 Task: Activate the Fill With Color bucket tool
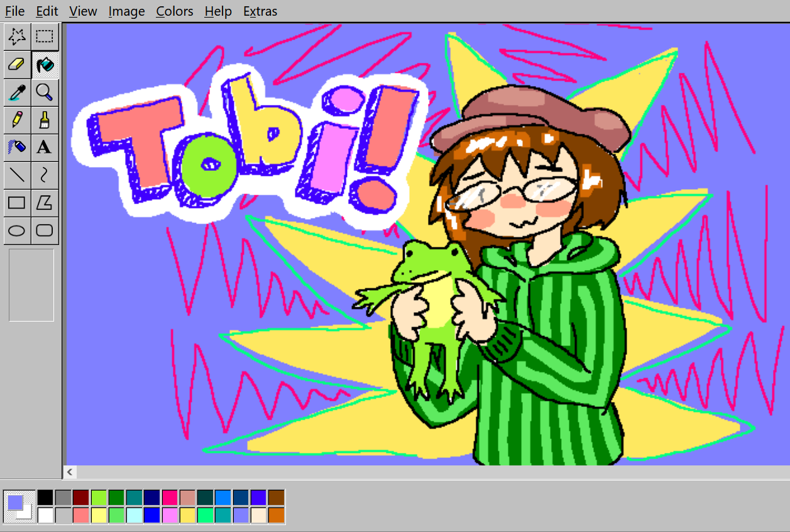click(x=45, y=65)
